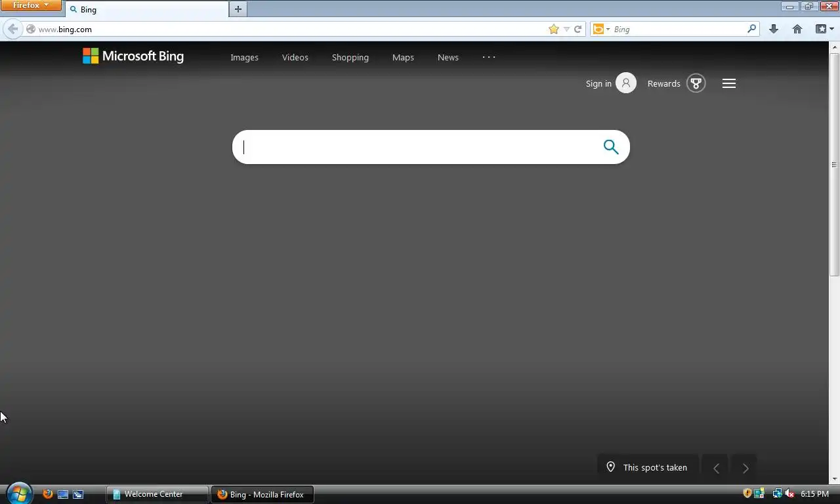840x504 pixels.
Task: Click the 6:15 PM taskbar clock
Action: (x=814, y=493)
